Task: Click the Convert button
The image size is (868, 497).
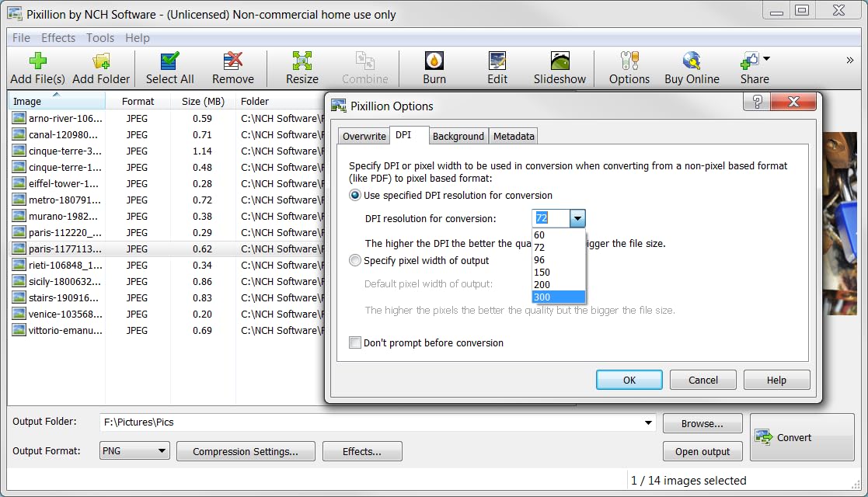Action: (802, 437)
